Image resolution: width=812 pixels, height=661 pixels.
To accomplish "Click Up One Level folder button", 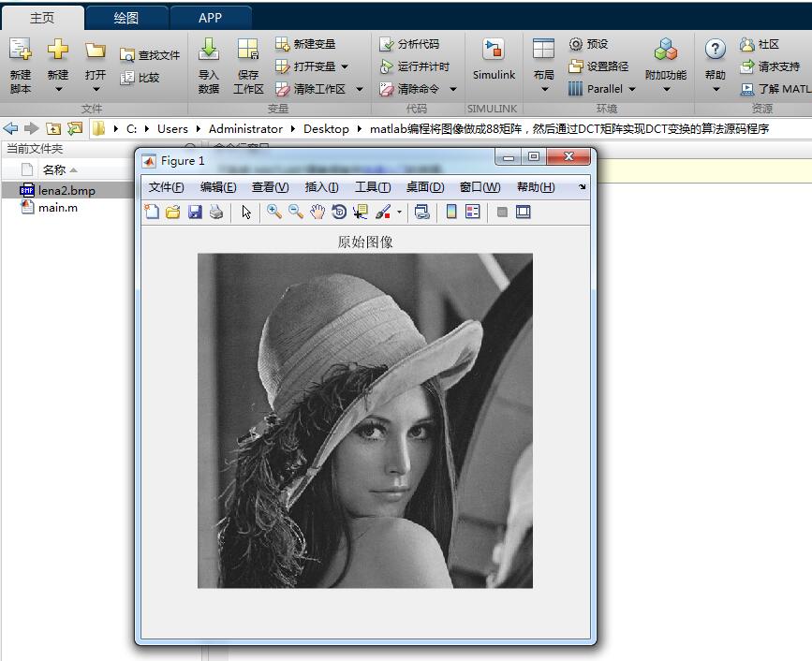I will (x=52, y=128).
